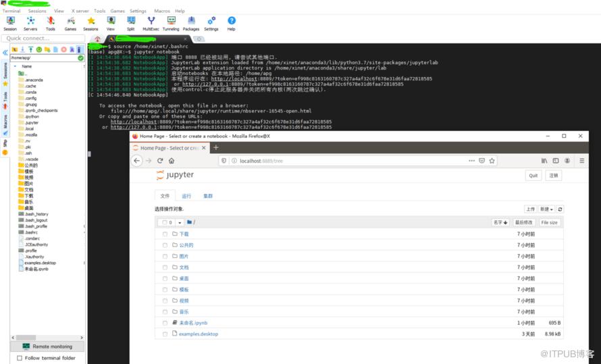Expand the 新建 dropdown in Jupyter
601x364 pixels.
click(546, 209)
